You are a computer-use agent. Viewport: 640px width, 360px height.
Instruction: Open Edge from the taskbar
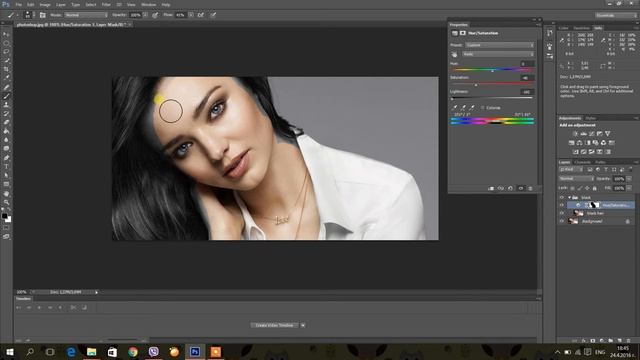point(71,352)
